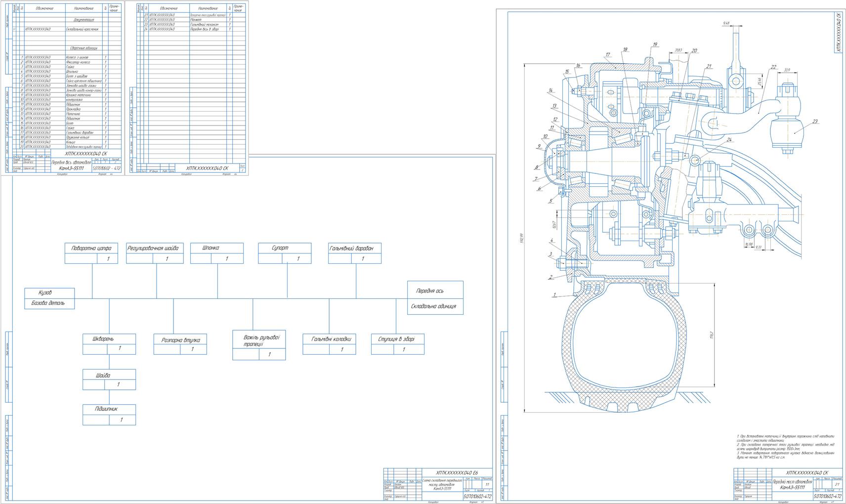The image size is (846, 504).
Task: Click 'ХПТК.ХХХХХХ.040 Е6' code in scheme title block
Action: pyautogui.click(x=457, y=472)
